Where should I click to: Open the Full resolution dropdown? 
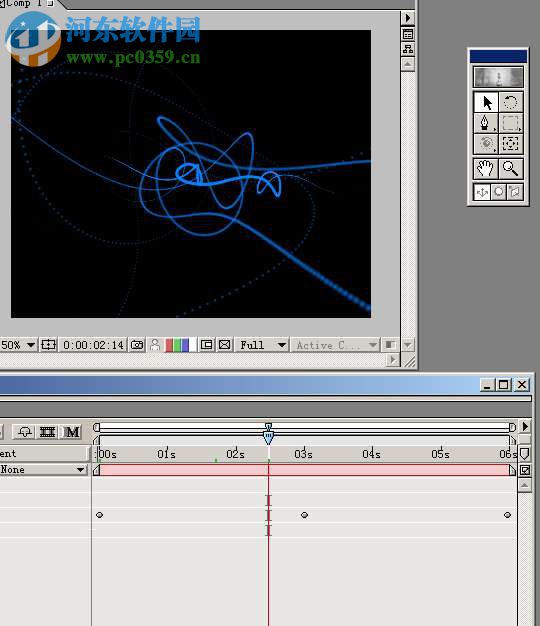(x=262, y=345)
